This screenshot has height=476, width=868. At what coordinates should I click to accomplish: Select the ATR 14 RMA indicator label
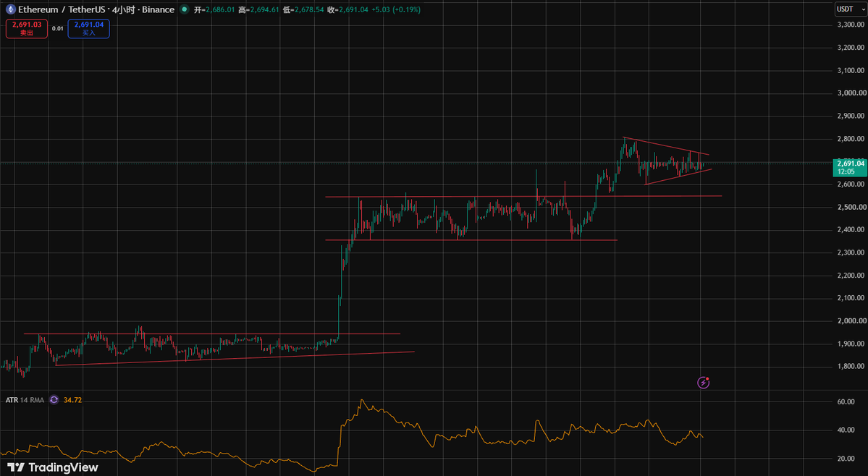(25, 400)
